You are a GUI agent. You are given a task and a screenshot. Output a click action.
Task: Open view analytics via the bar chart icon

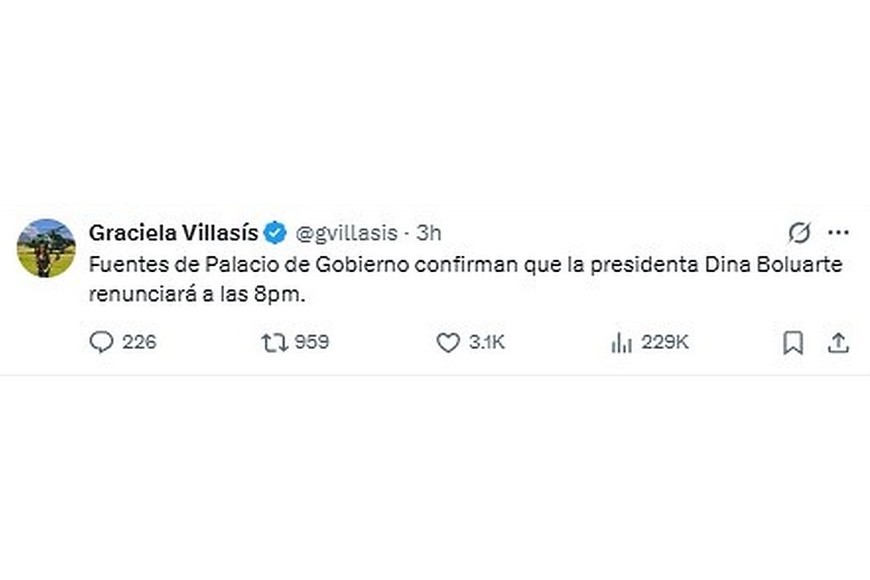click(623, 342)
